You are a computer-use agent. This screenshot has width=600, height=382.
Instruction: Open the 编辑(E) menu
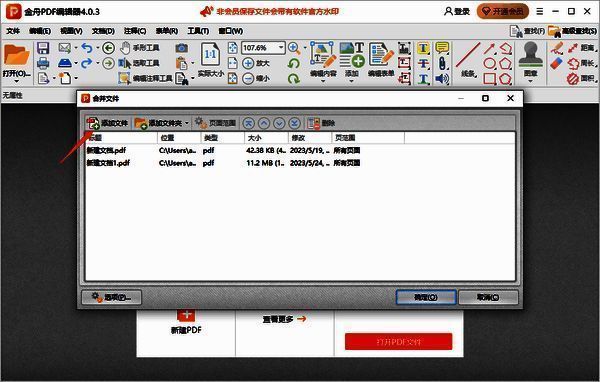point(40,31)
